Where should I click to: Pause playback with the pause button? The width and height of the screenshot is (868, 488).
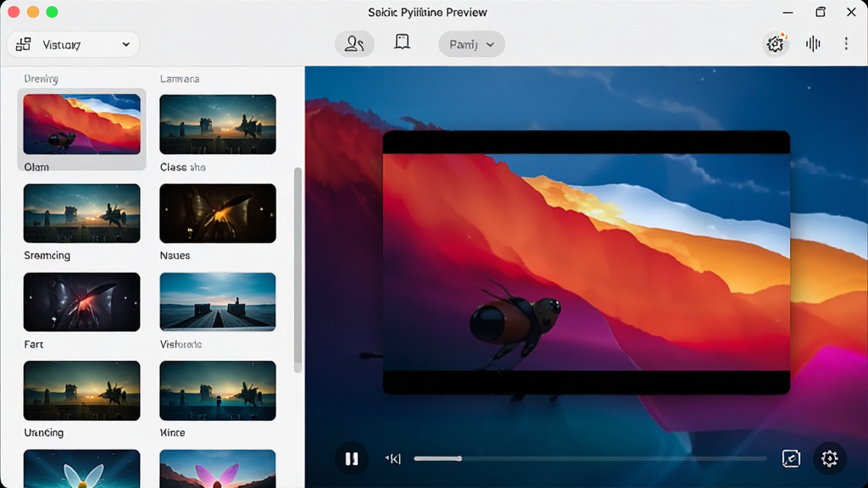[352, 458]
